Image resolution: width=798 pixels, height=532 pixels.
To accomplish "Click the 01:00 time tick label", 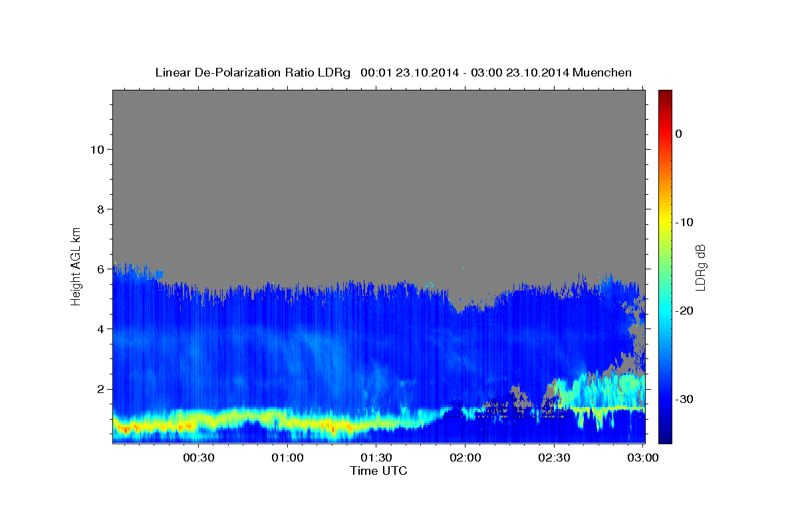I will 288,458.
